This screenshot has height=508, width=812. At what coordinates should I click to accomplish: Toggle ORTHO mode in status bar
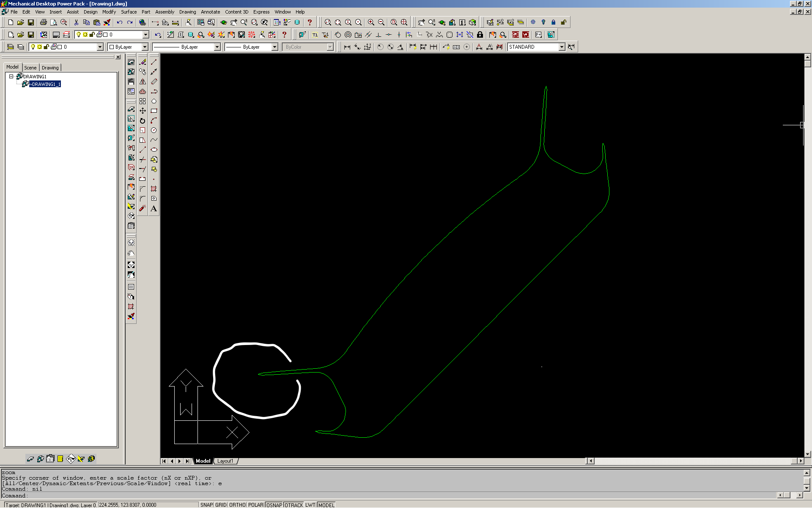coord(237,505)
